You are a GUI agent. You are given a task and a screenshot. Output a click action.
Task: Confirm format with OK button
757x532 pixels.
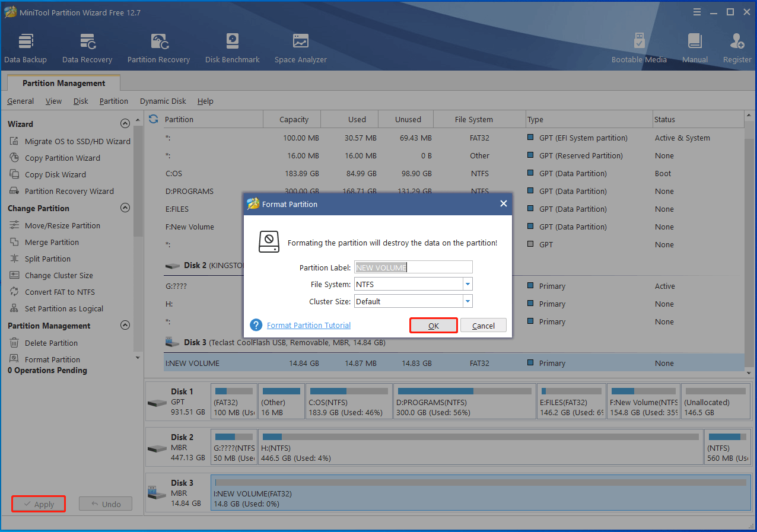click(x=434, y=326)
